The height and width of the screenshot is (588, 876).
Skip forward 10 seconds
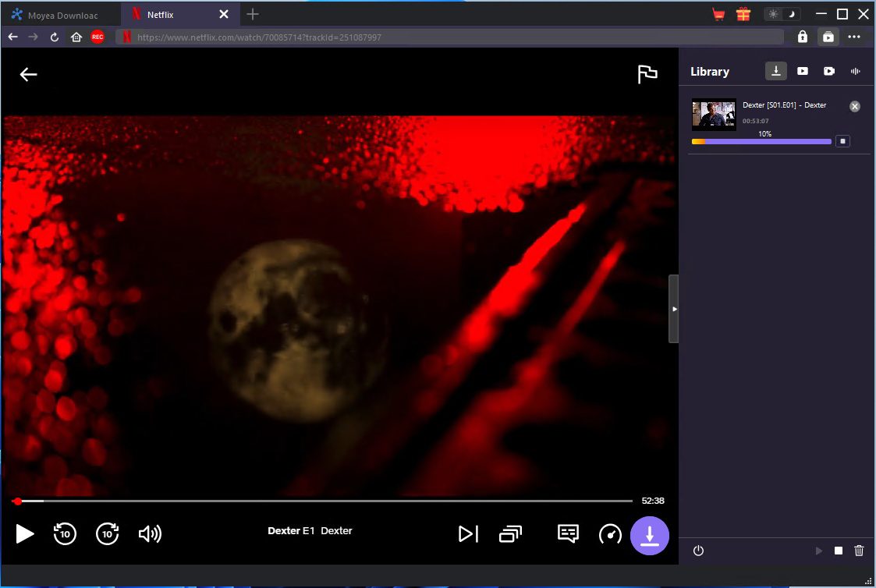[x=107, y=533]
